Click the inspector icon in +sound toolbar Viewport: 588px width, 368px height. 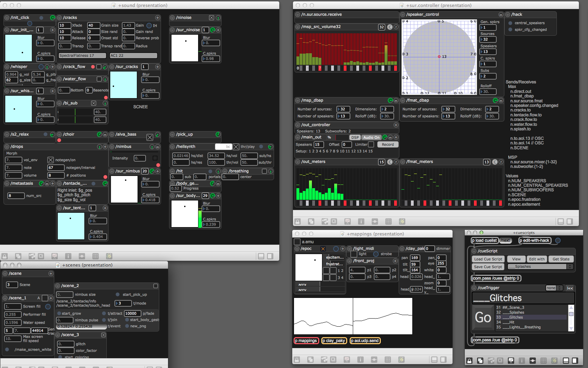coord(68,256)
